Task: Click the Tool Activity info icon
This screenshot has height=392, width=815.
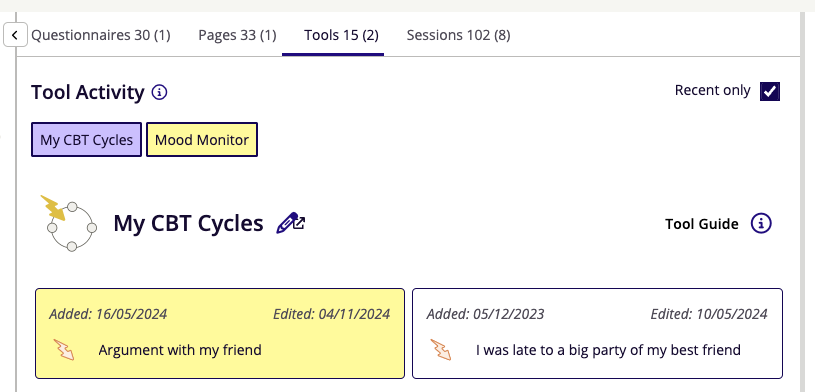Action: pos(159,93)
